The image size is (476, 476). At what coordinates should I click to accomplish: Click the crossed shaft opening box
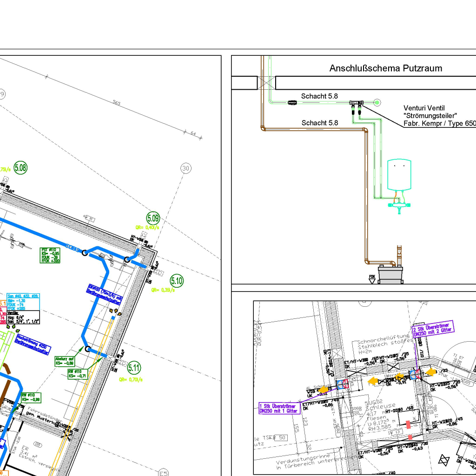(x=266, y=83)
